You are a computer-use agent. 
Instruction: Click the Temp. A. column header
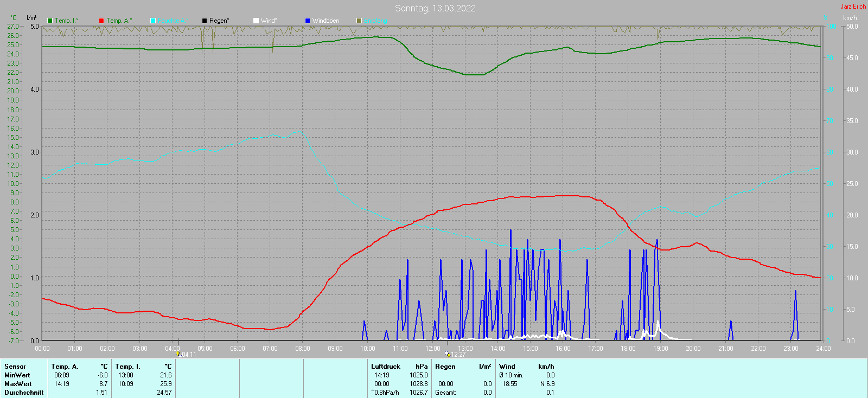[65, 367]
